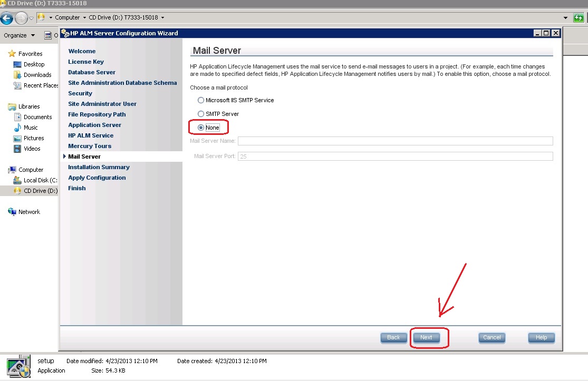The width and height of the screenshot is (588, 381).
Task: Click the Libraries icon
Action: (x=12, y=106)
